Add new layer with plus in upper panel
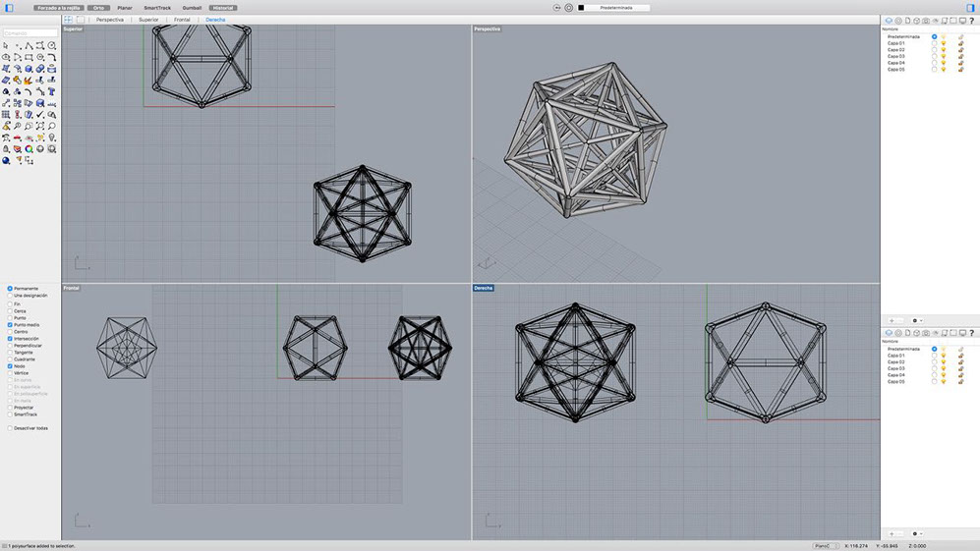This screenshot has height=551, width=980. 892,320
